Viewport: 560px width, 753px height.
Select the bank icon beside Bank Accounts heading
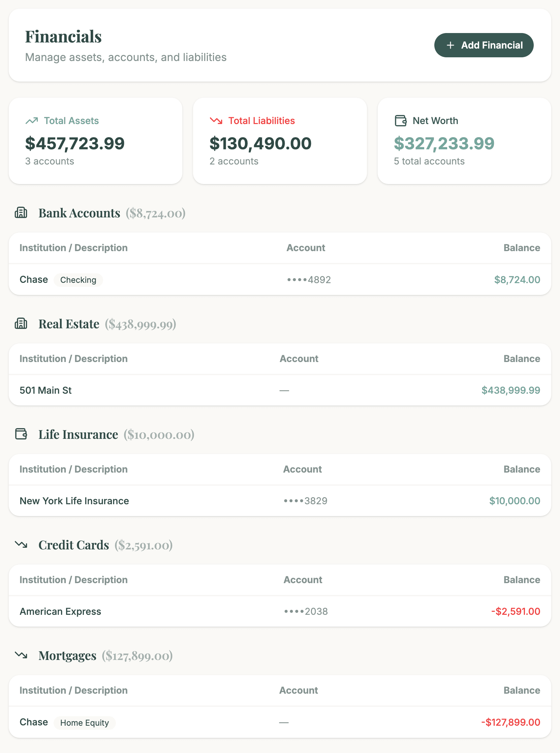point(21,213)
